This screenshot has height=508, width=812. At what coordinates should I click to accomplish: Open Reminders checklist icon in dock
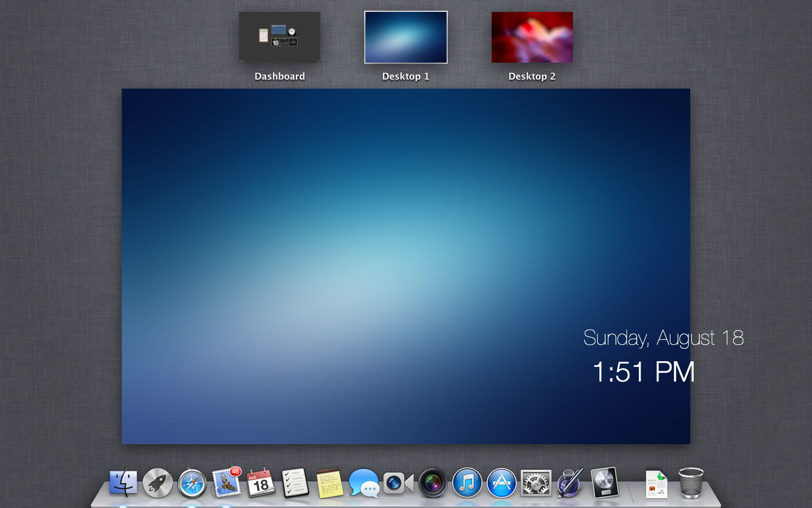(295, 483)
